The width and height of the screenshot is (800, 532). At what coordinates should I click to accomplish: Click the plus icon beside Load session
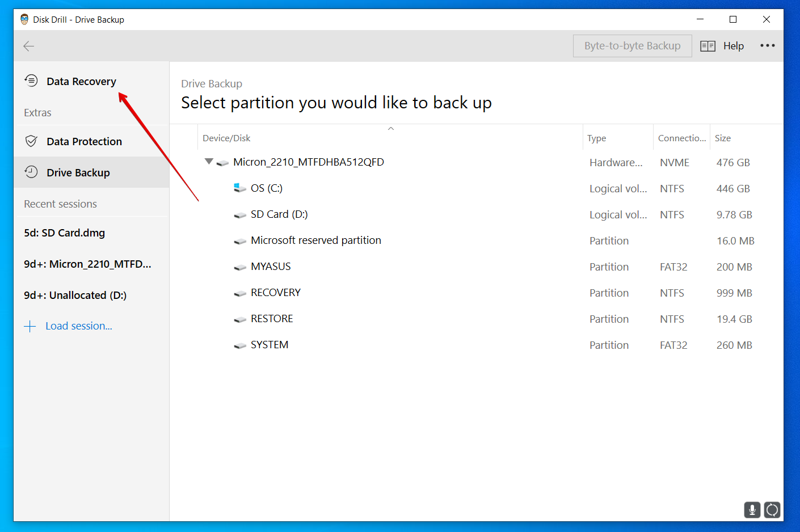pos(30,326)
